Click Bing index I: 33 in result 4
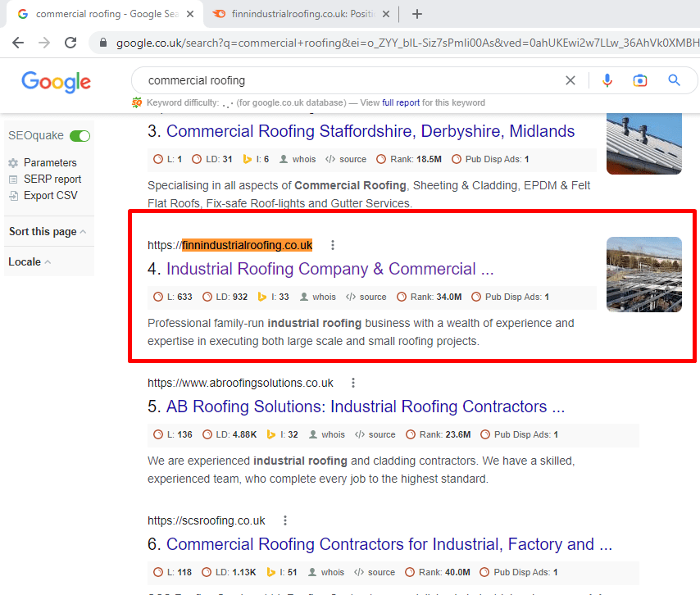The height and width of the screenshot is (595, 700). click(273, 297)
